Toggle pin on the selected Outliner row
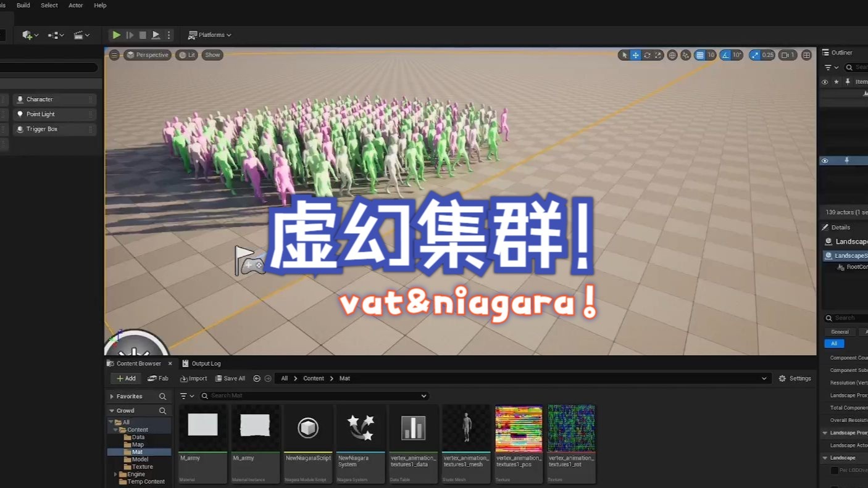The image size is (868, 488). tap(847, 160)
